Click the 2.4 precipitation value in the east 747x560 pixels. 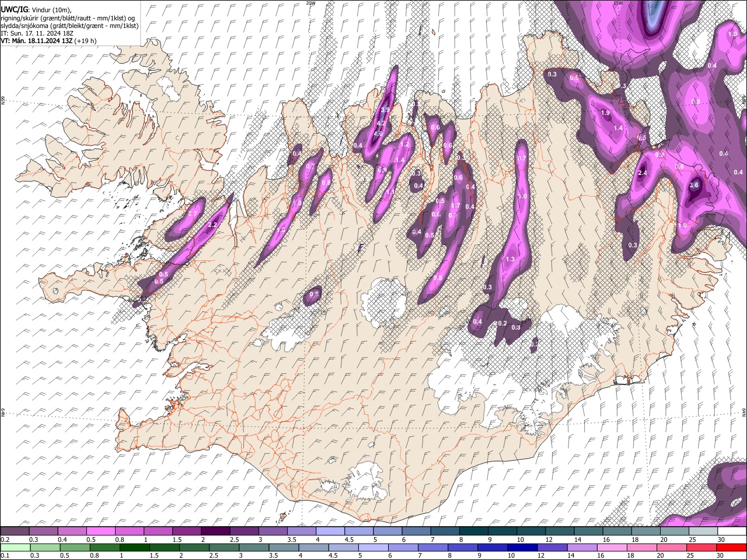[643, 173]
